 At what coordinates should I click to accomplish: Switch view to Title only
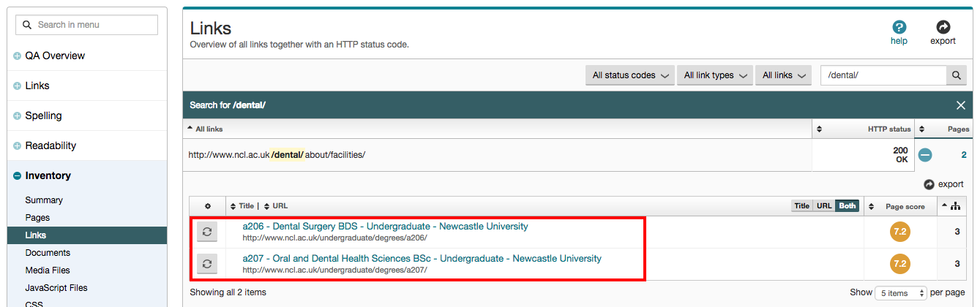(802, 206)
